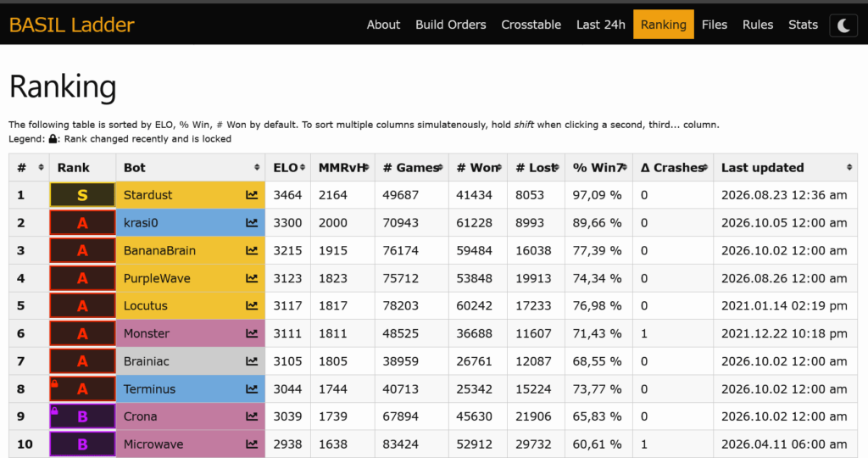The width and height of the screenshot is (868, 458).
Task: Open the Files page
Action: pos(714,25)
